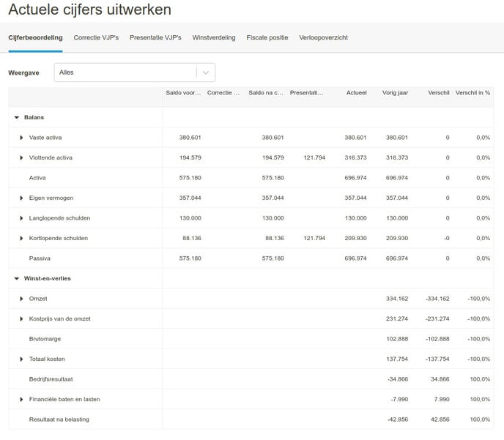The width and height of the screenshot is (504, 440).
Task: Expand the Eigen vermogen row
Action: (21, 198)
